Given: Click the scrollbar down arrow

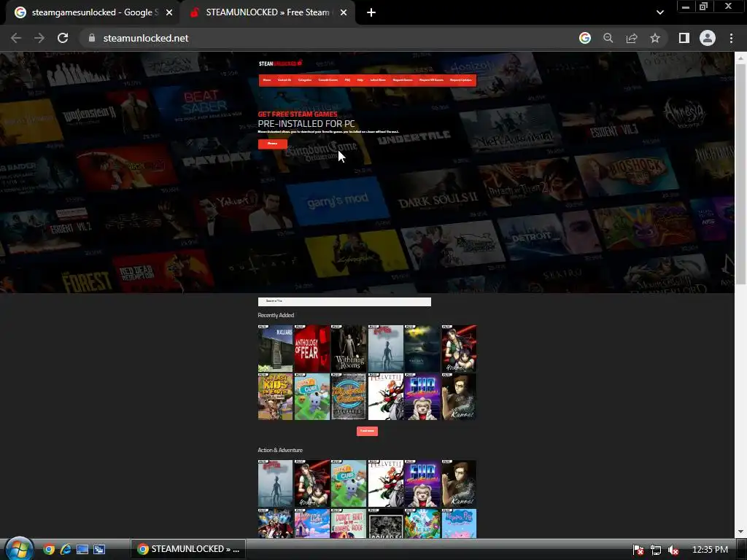Looking at the screenshot, I should (x=741, y=532).
